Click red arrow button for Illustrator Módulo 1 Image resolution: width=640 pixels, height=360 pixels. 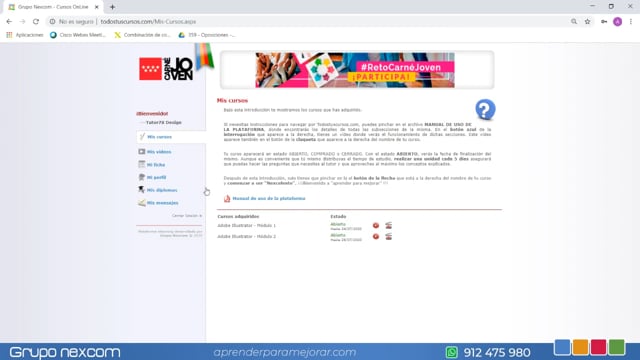pyautogui.click(x=376, y=225)
